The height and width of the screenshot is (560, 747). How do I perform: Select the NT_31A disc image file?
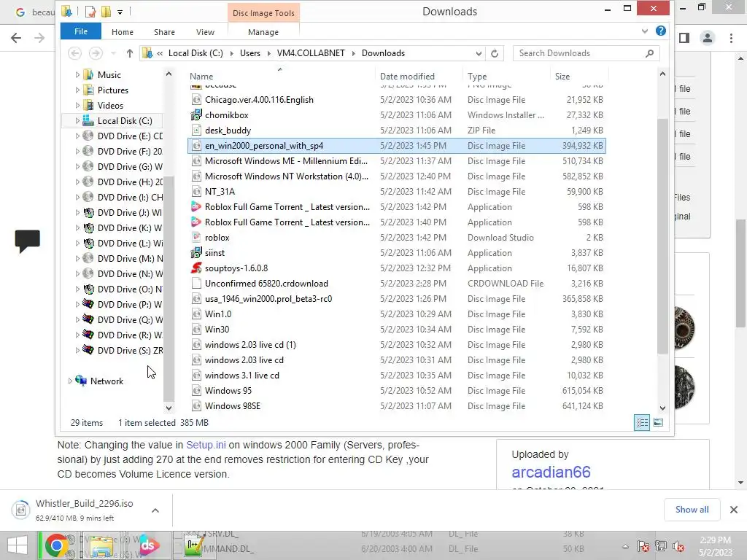220,192
